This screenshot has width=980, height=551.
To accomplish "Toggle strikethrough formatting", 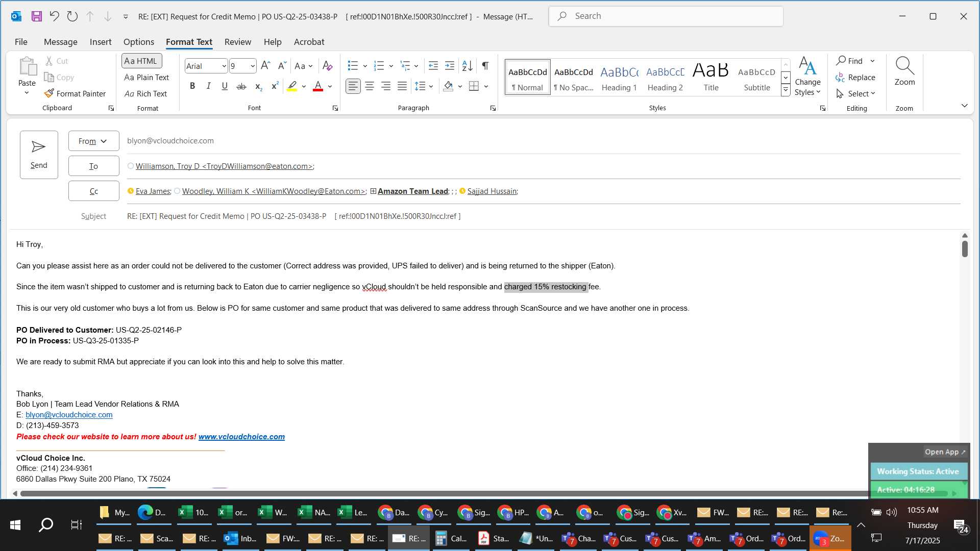I will [241, 86].
